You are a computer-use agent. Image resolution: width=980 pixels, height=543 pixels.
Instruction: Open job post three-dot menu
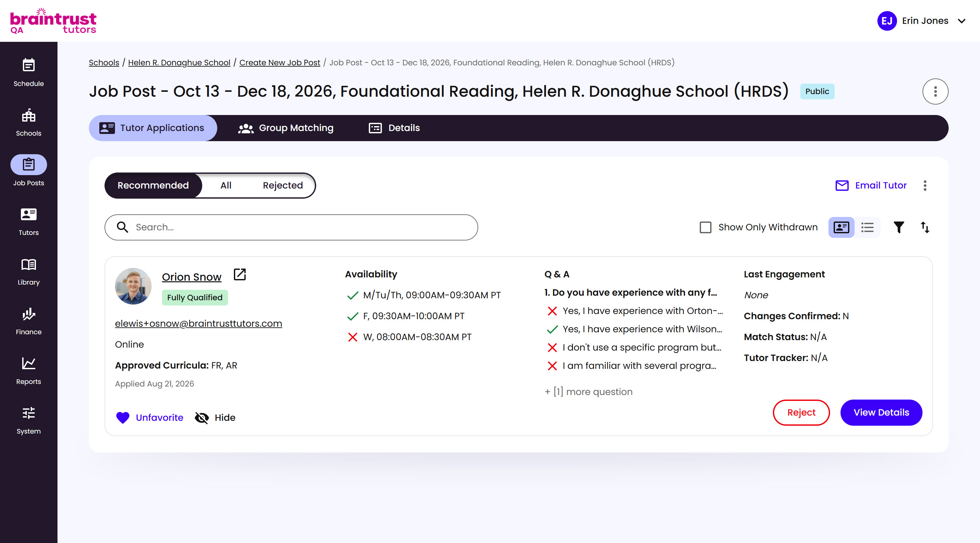pos(935,91)
